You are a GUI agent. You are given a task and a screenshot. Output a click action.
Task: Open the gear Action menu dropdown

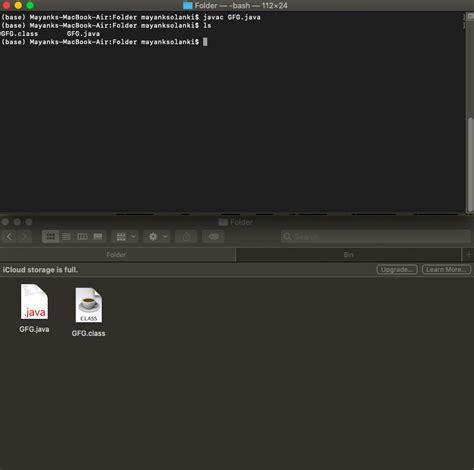157,237
